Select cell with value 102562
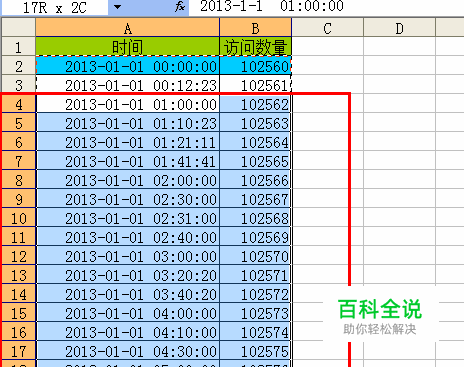464x367 pixels. (256, 104)
